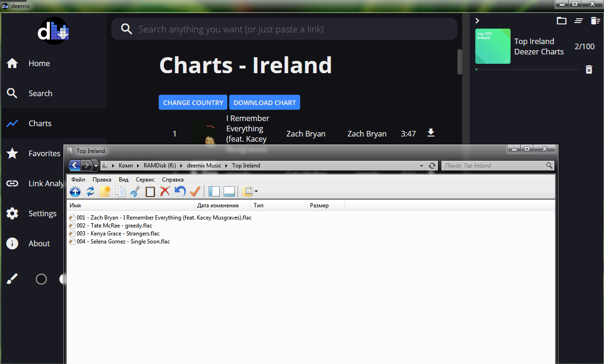
Task: Click the magnifier icon in search bar
Action: [126, 29]
